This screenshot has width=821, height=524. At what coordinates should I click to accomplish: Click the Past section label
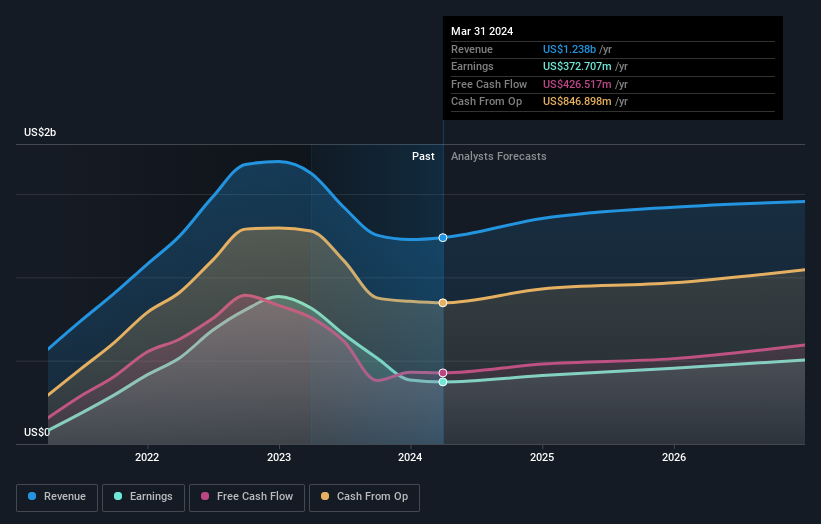423,157
